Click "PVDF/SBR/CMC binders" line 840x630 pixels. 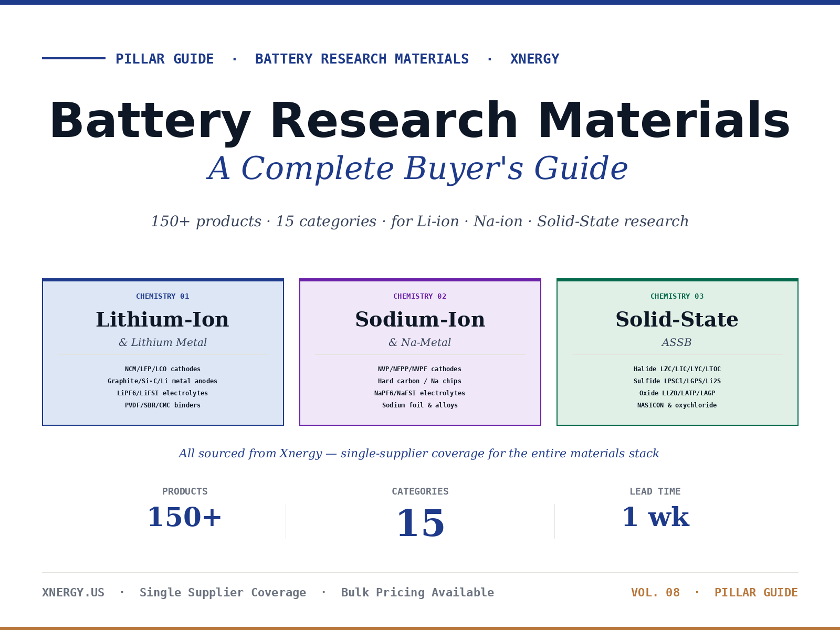(163, 405)
